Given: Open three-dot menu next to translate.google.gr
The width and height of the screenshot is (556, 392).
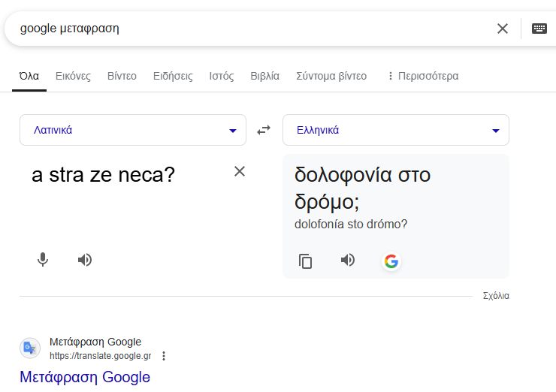Looking at the screenshot, I should (164, 356).
